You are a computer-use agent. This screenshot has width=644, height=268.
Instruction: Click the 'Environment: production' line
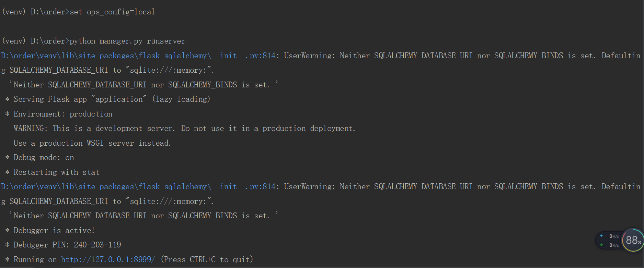point(63,114)
